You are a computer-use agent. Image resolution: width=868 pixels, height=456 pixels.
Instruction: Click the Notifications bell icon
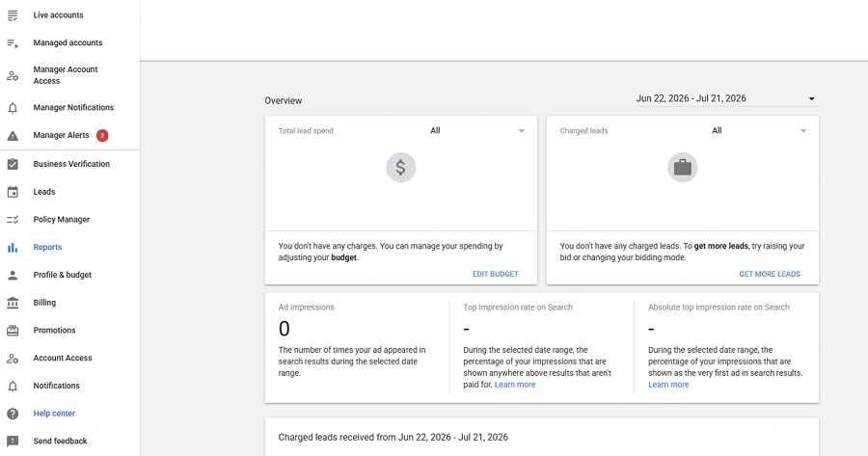click(x=13, y=386)
